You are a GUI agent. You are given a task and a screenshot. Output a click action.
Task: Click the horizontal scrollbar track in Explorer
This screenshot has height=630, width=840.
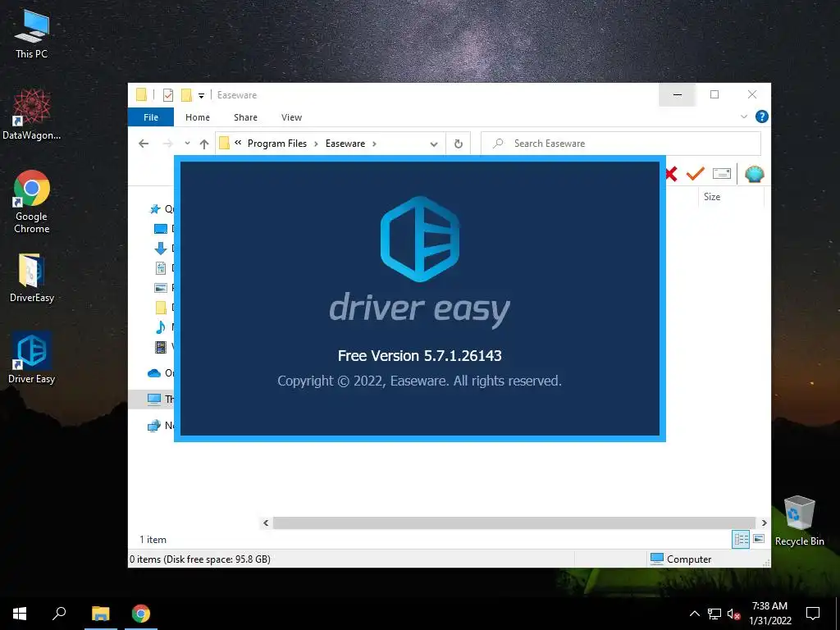click(514, 523)
